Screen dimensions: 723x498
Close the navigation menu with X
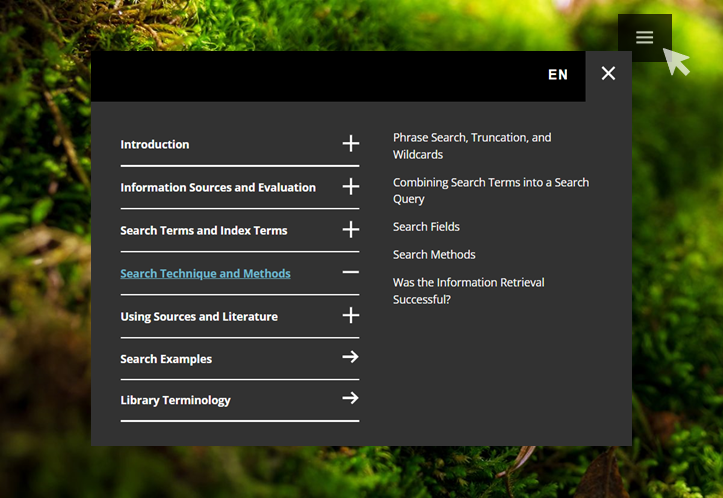[608, 73]
